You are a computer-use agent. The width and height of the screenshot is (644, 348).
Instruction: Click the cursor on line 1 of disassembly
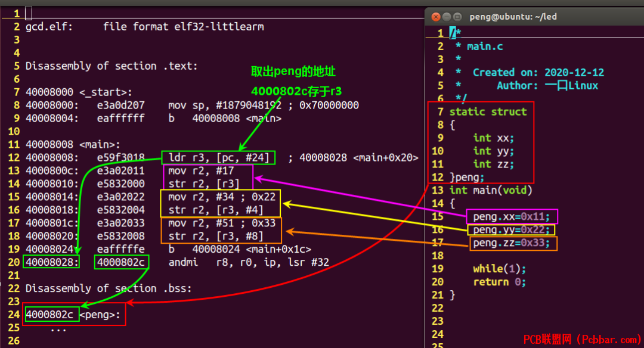tap(29, 14)
